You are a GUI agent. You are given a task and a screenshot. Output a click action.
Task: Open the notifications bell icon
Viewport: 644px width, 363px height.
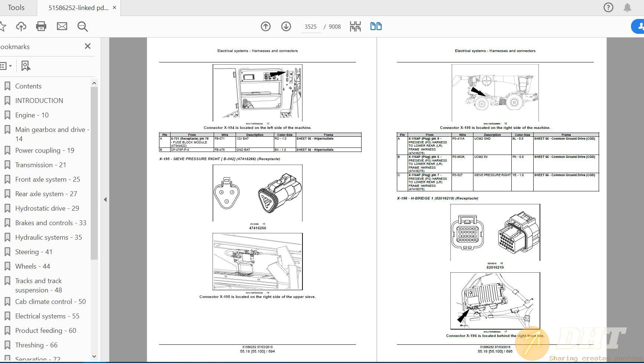click(x=627, y=7)
